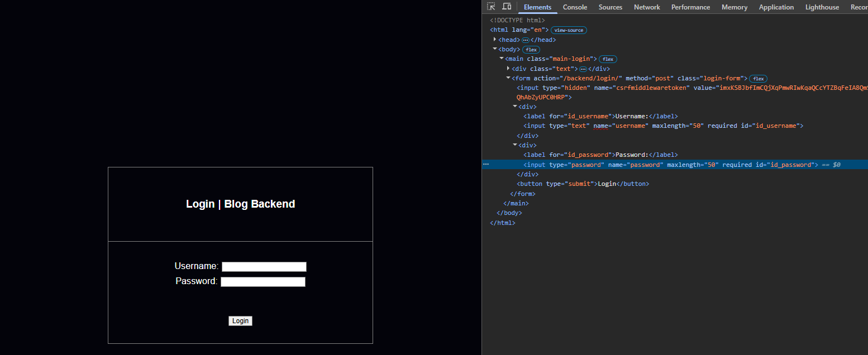Select the input name username line
Viewport: 868px width, 355px height.
click(x=663, y=126)
